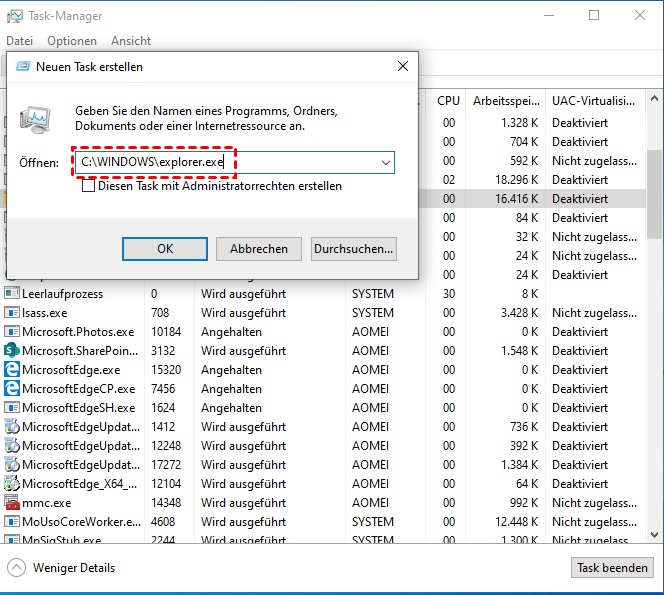Viewport: 664px width, 595px height.
Task: Enable 'Diesen Task mit Administratorrechten erstellen' checkbox
Action: click(x=89, y=186)
